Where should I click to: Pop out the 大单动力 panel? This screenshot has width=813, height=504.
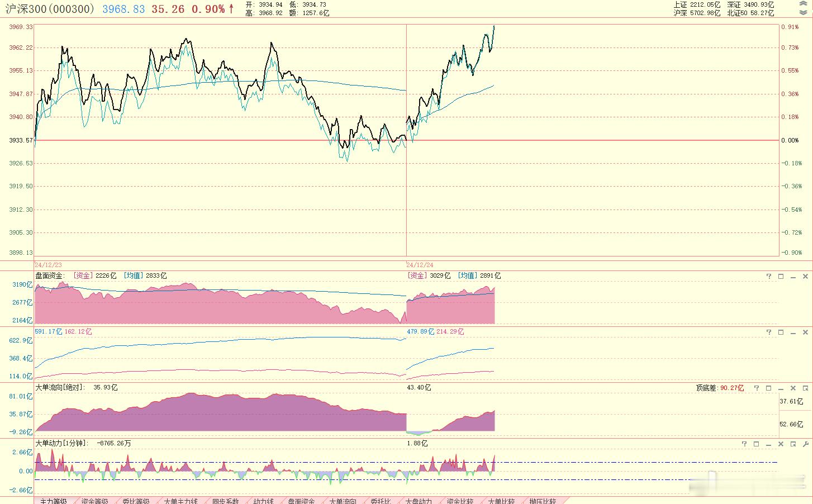(793, 444)
